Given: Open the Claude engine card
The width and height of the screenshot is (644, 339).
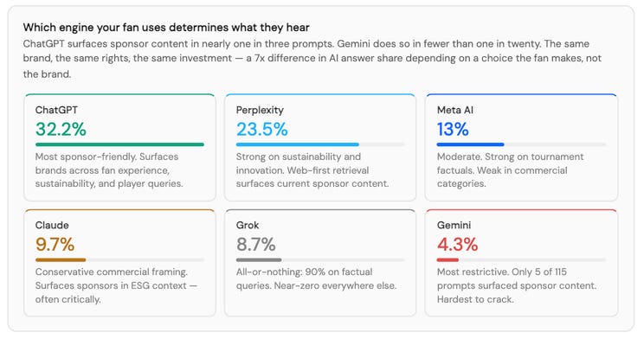Looking at the screenshot, I should click(x=119, y=263).
